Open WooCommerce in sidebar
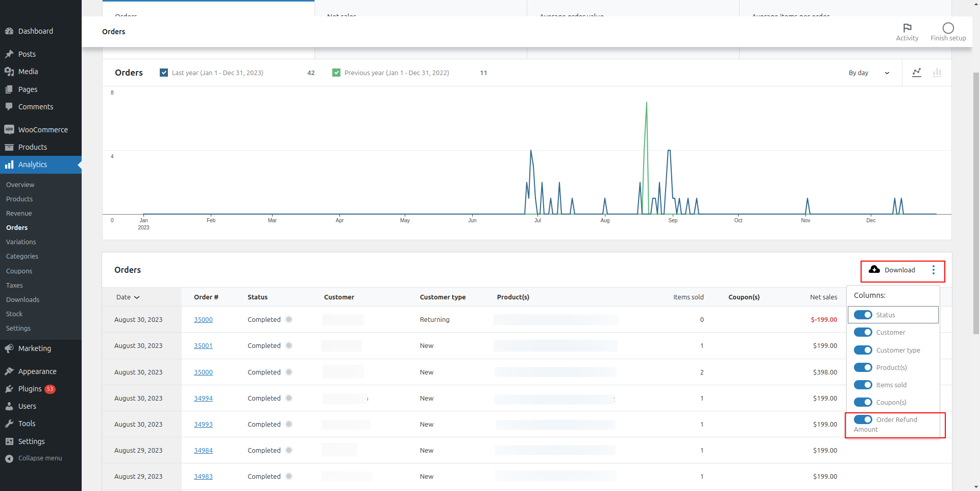 [x=43, y=130]
